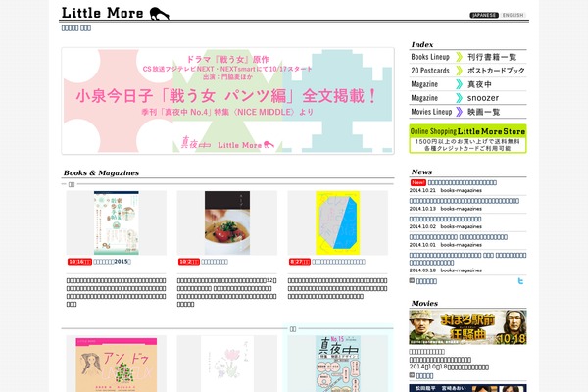Click the Little More kiwi bird logo
Viewport: 588px width, 392px height.
pyautogui.click(x=160, y=13)
